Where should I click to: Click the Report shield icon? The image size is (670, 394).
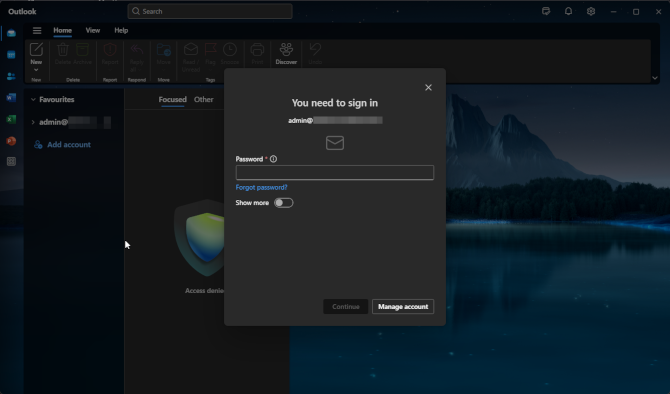coord(110,50)
